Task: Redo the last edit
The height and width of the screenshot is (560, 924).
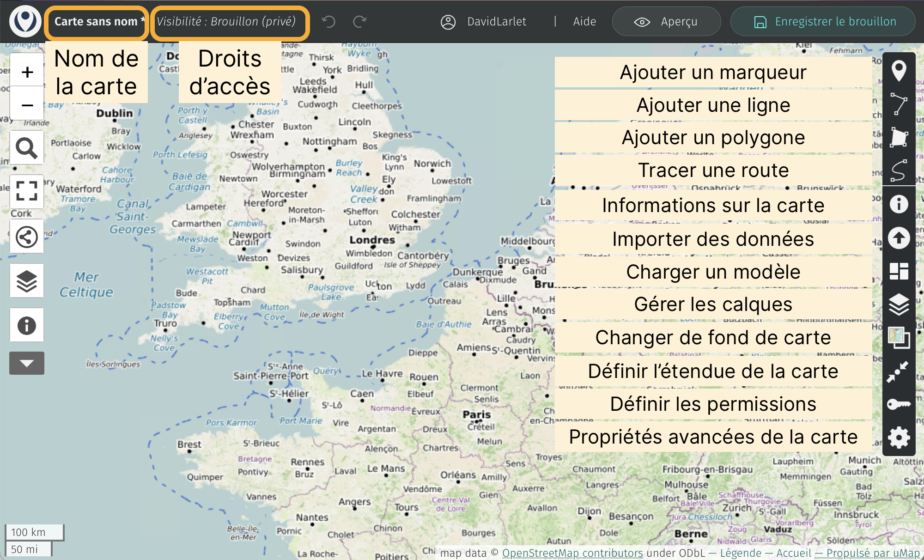Action: [x=360, y=22]
